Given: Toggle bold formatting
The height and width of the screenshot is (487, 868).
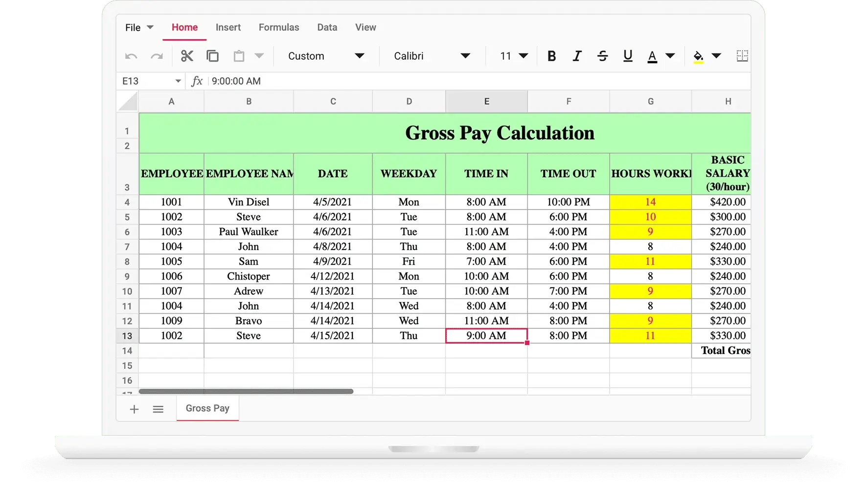Looking at the screenshot, I should [x=551, y=56].
